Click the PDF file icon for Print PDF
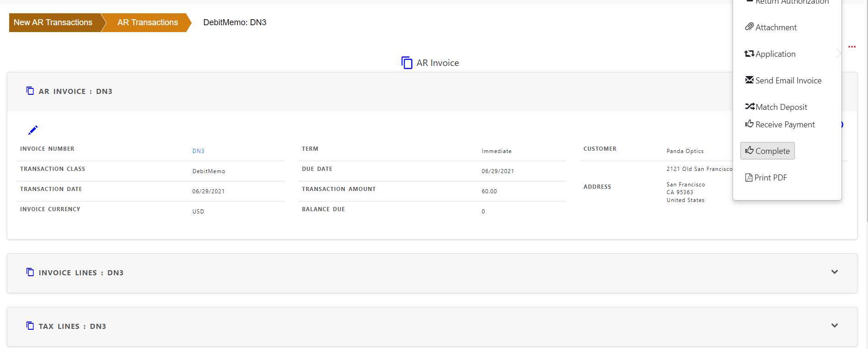868x349 pixels. [x=749, y=177]
